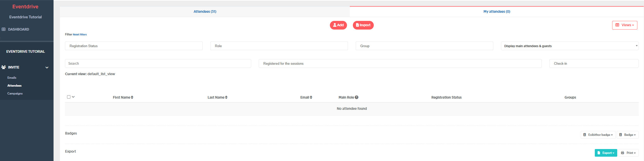
Task: Sort by Last Name arrows icon
Action: tap(226, 97)
